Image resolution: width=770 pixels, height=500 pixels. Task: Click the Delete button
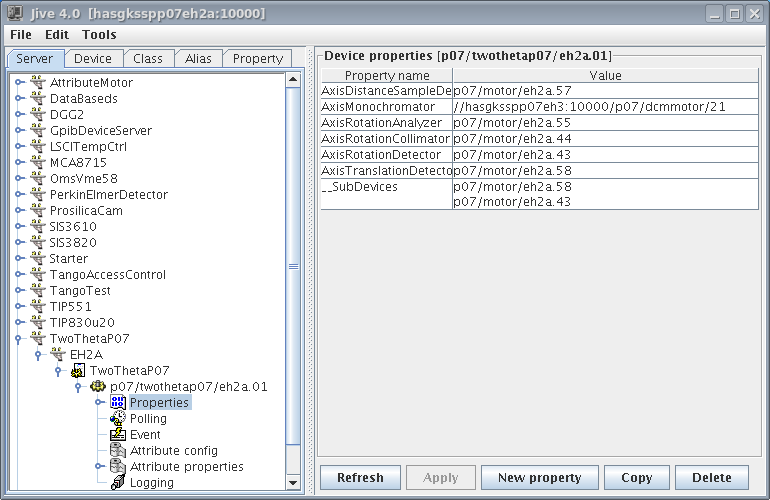click(x=712, y=477)
